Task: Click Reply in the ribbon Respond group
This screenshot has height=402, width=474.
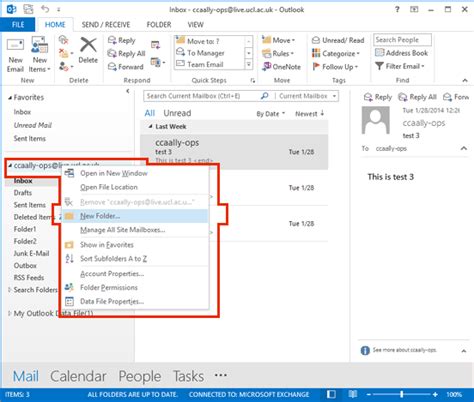Action: pyautogui.click(x=122, y=41)
